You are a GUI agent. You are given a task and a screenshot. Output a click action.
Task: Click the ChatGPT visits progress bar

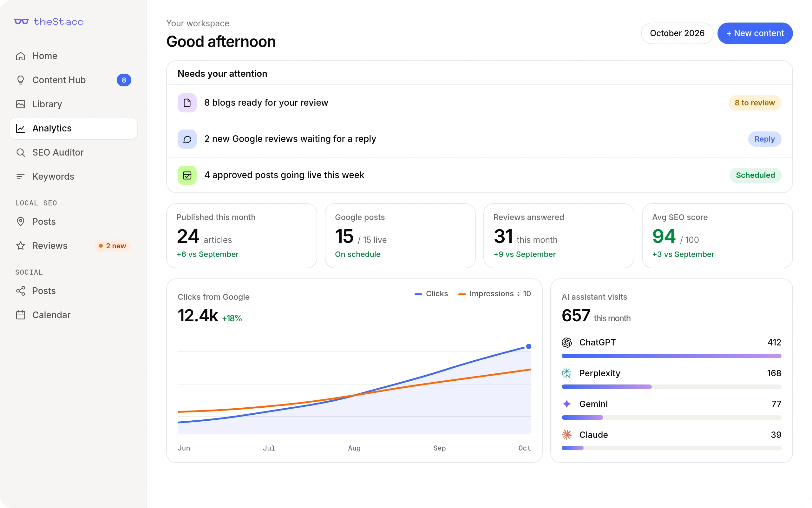click(x=671, y=356)
